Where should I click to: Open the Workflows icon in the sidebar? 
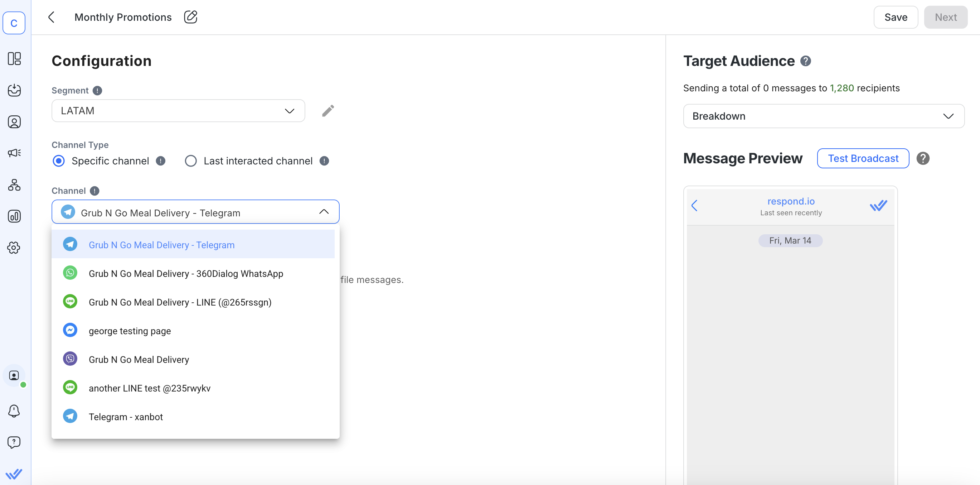pyautogui.click(x=14, y=185)
